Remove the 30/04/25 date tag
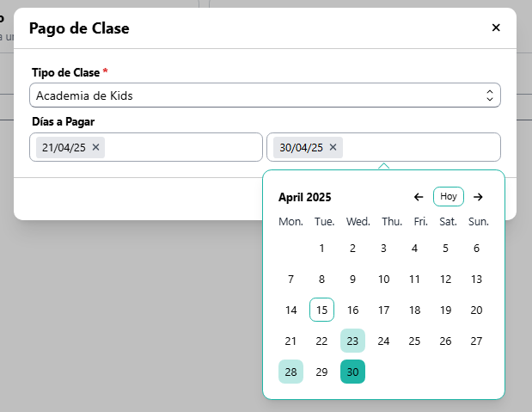This screenshot has width=532, height=412. click(x=333, y=147)
